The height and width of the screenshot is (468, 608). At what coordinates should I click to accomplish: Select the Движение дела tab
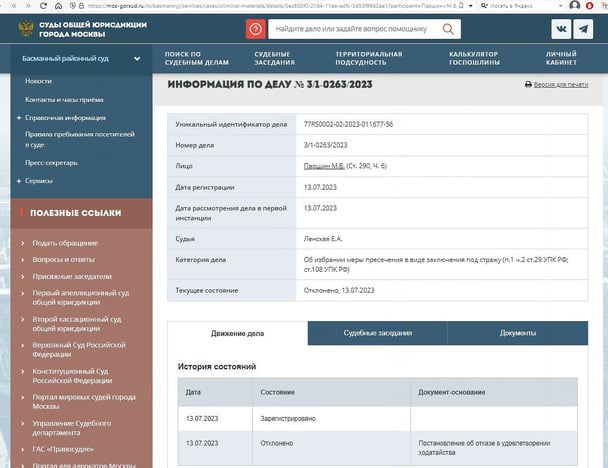pos(238,333)
